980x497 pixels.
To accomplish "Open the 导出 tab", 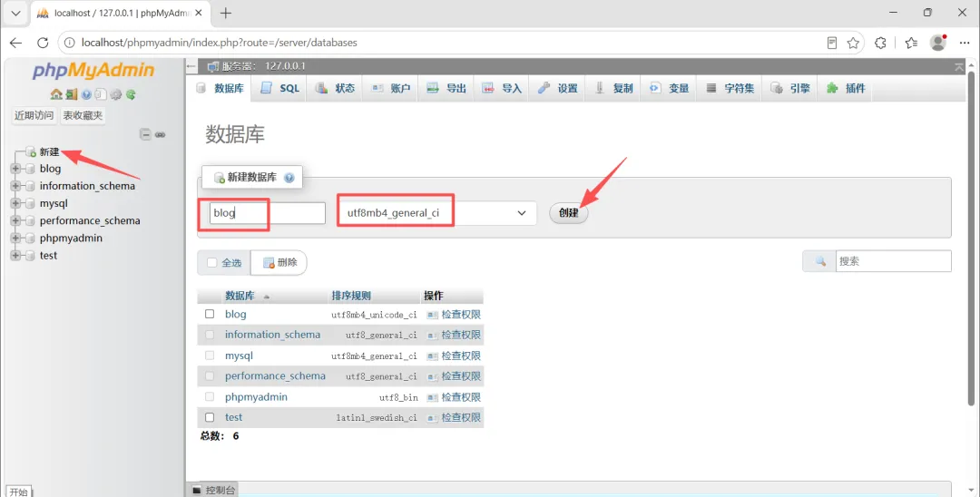I will [446, 89].
